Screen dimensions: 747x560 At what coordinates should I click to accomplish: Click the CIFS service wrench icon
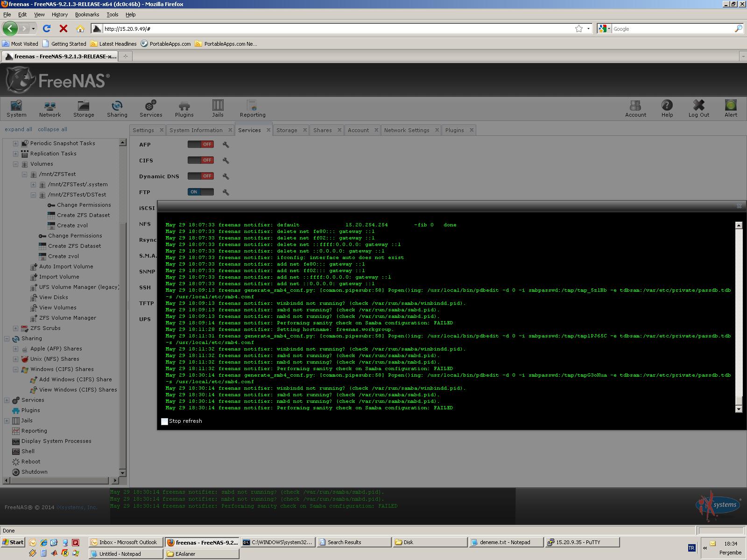coord(226,161)
